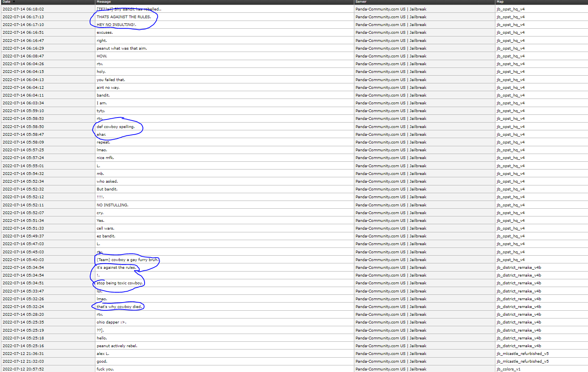This screenshot has height=372, width=588.
Task: Select the circled 'HEY NO INSULTING!.' message
Action: click(115, 24)
